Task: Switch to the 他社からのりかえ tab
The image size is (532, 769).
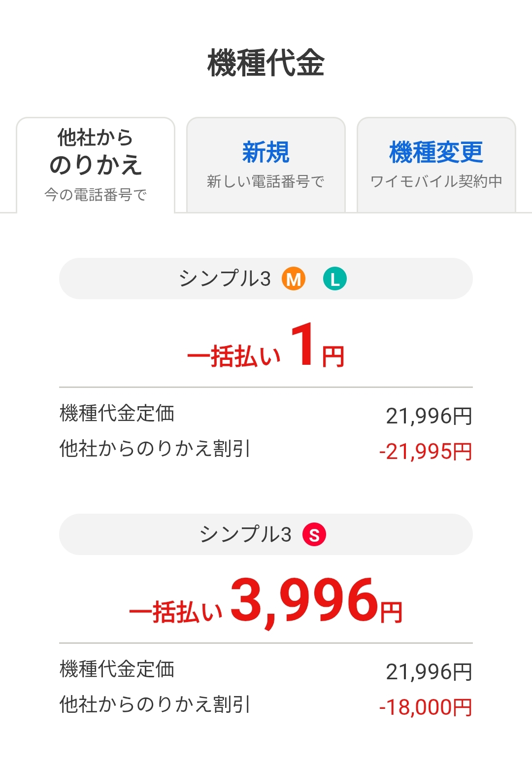Action: coord(96,165)
